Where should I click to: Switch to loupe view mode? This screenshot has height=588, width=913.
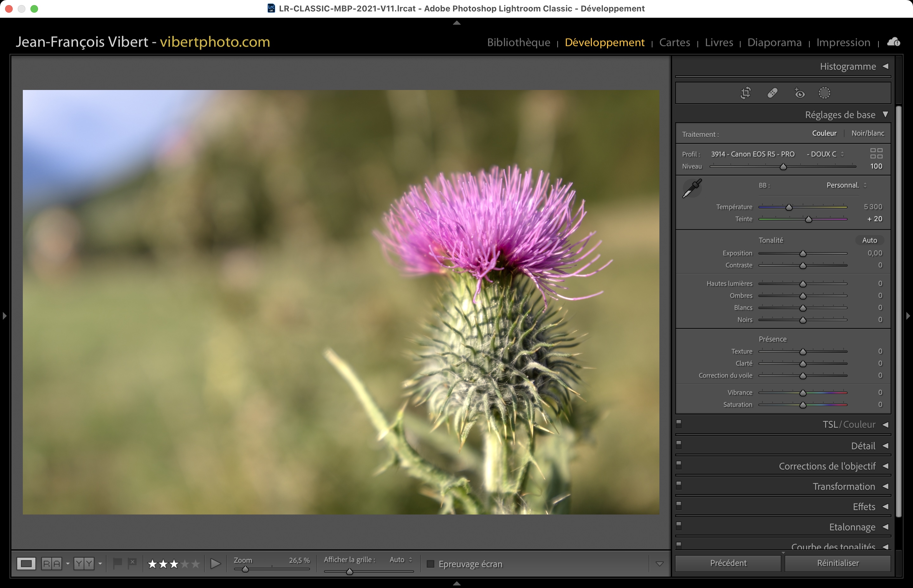click(26, 564)
